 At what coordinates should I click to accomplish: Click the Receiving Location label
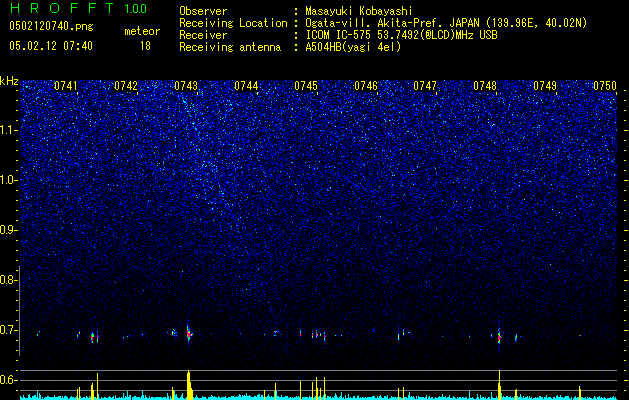(x=233, y=23)
